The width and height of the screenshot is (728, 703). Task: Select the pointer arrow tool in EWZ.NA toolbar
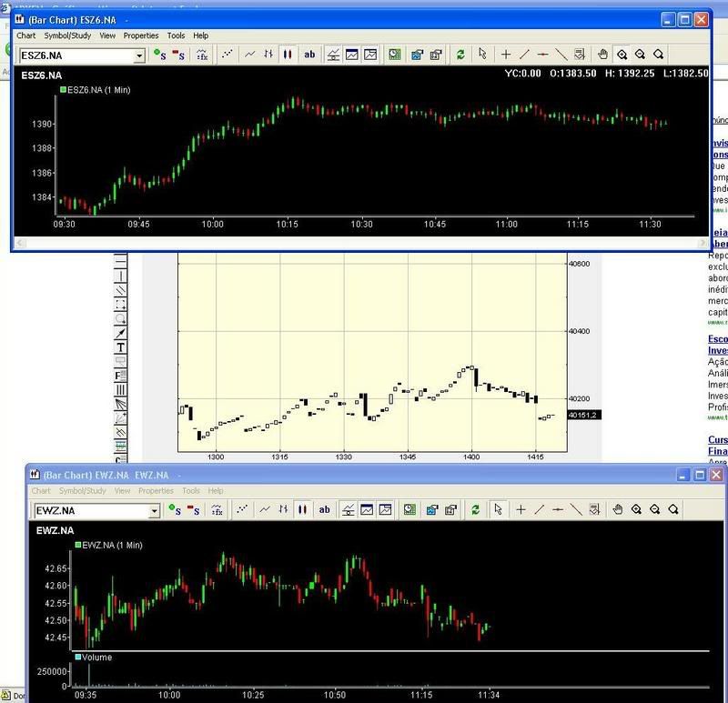tap(497, 510)
